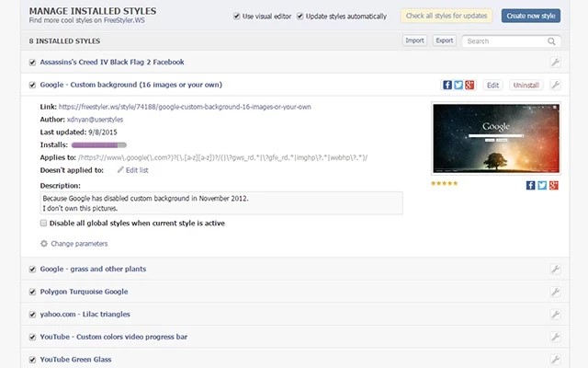Image resolution: width=588 pixels, height=368 pixels.
Task: Open the freestyler.ws style link
Action: tap(185, 107)
